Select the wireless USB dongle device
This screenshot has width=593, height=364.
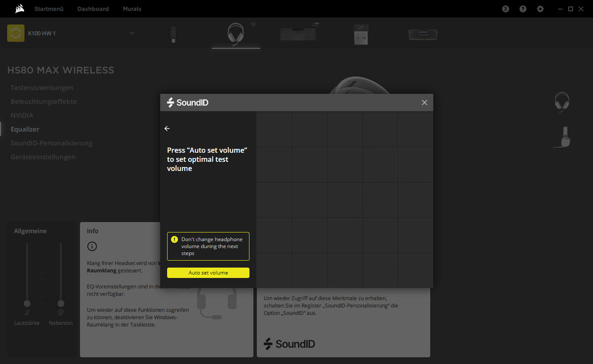point(173,34)
